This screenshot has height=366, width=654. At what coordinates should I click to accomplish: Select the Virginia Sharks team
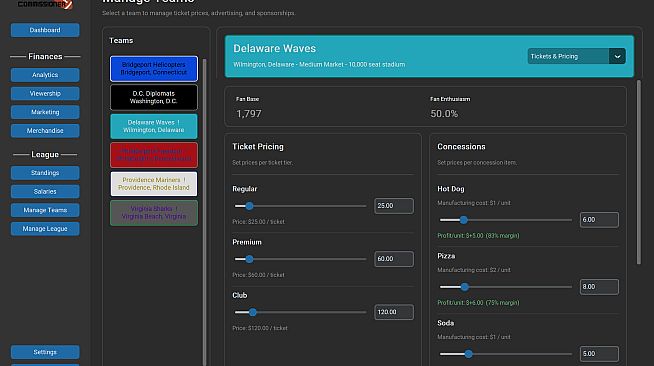pyautogui.click(x=154, y=213)
